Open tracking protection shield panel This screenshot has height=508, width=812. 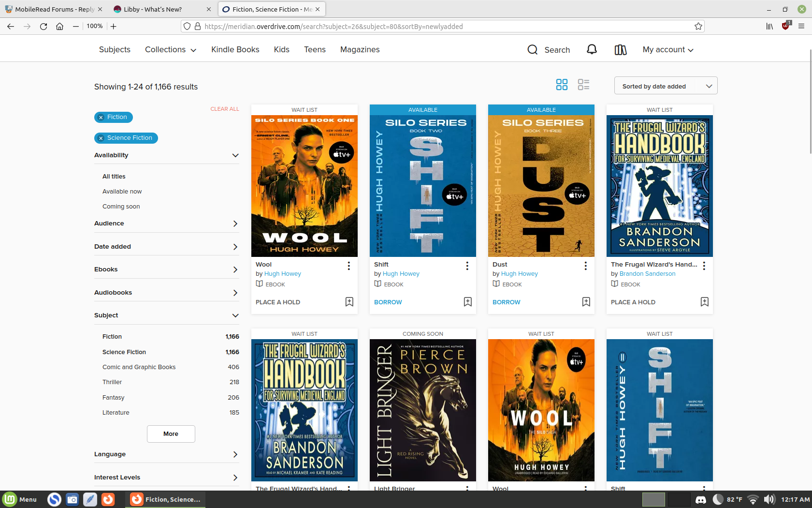(x=187, y=27)
